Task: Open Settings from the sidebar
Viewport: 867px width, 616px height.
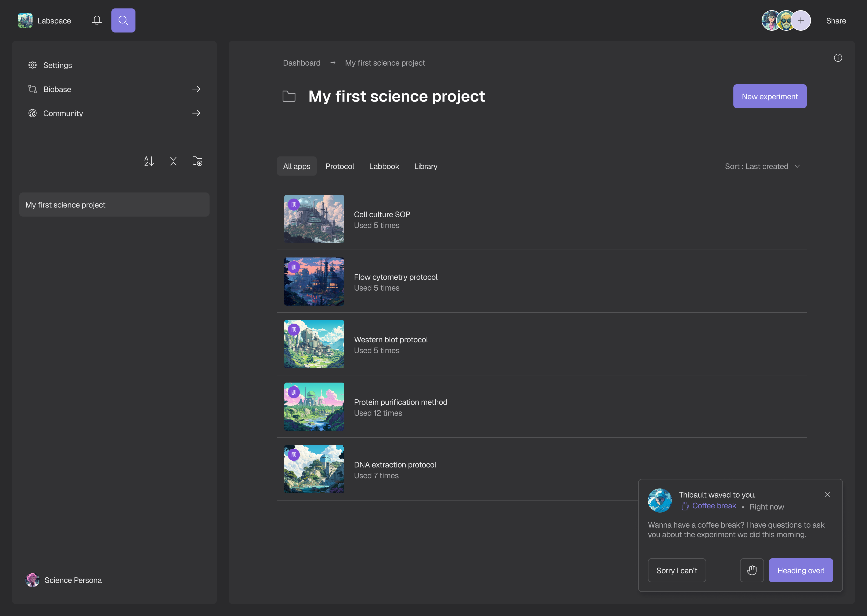Action: tap(57, 65)
